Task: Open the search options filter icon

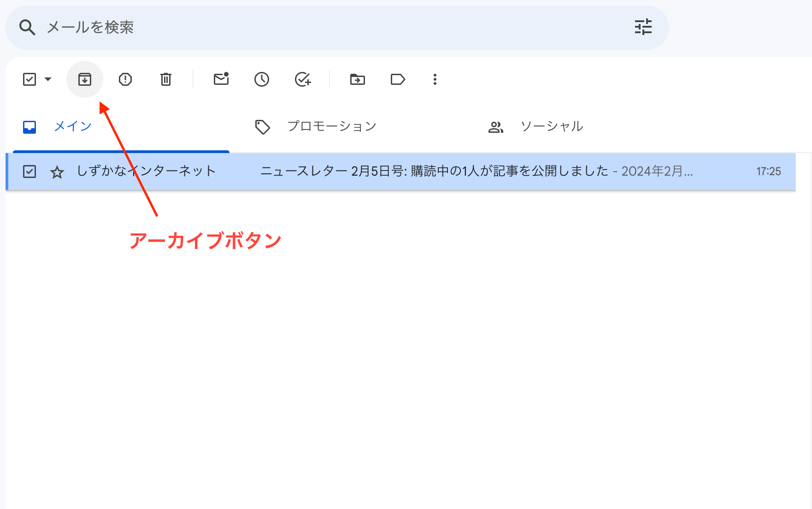Action: [x=643, y=27]
